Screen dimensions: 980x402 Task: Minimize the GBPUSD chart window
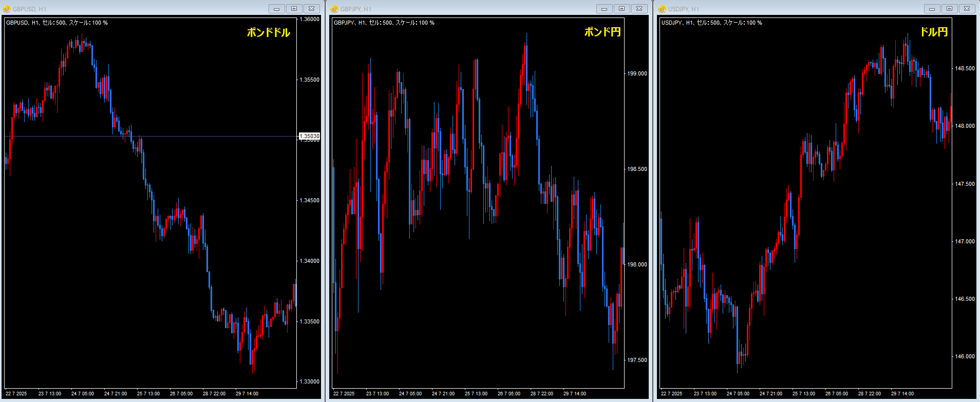(x=276, y=9)
